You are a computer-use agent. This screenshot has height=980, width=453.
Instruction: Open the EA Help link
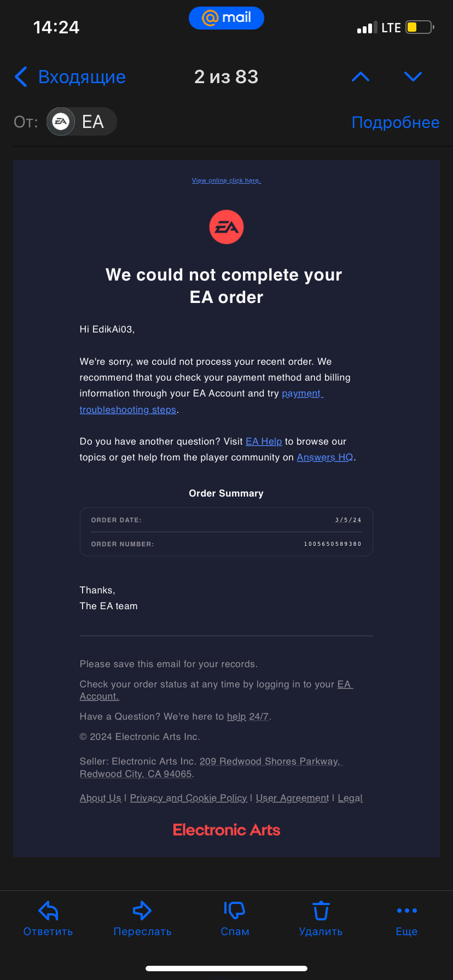(x=264, y=441)
